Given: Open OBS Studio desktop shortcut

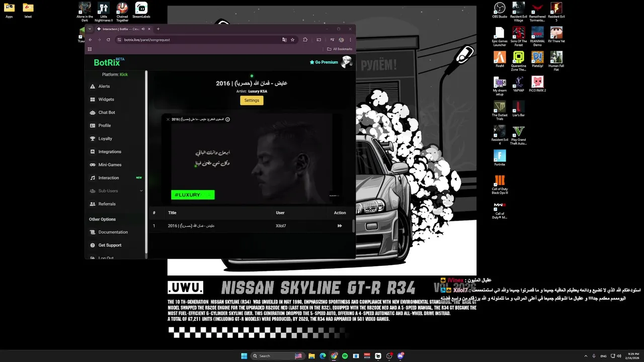Looking at the screenshot, I should pos(500,11).
